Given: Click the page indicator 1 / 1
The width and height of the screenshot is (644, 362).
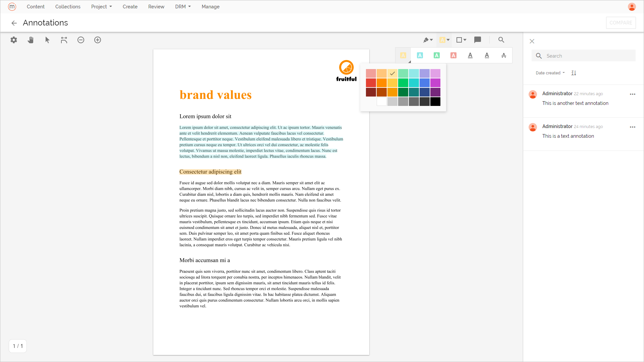Looking at the screenshot, I should (18, 346).
